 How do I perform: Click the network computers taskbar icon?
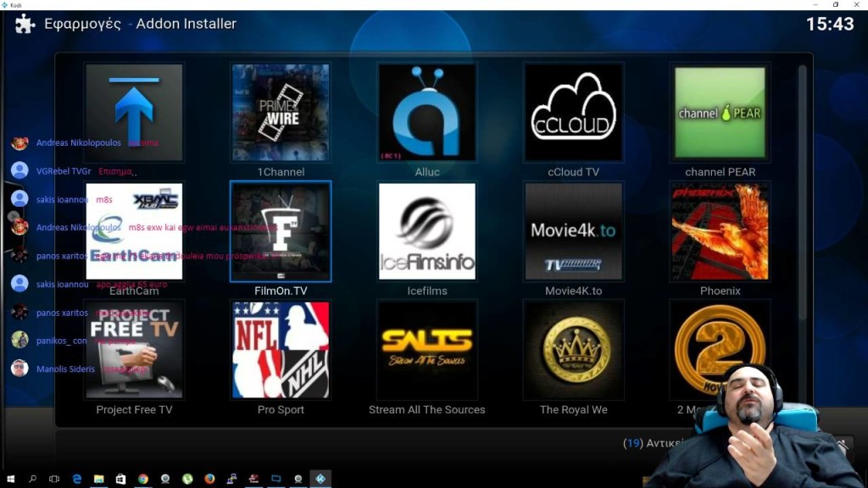coord(231,479)
